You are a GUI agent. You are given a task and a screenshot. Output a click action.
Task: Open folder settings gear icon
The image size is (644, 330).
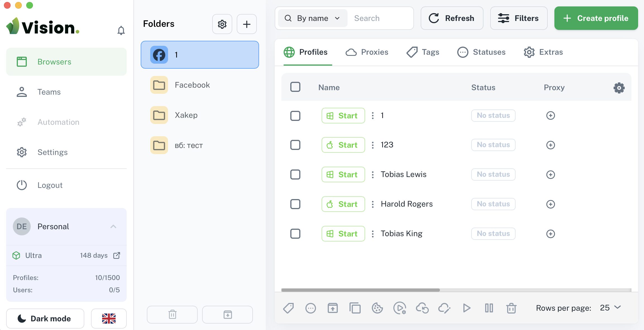tap(222, 24)
